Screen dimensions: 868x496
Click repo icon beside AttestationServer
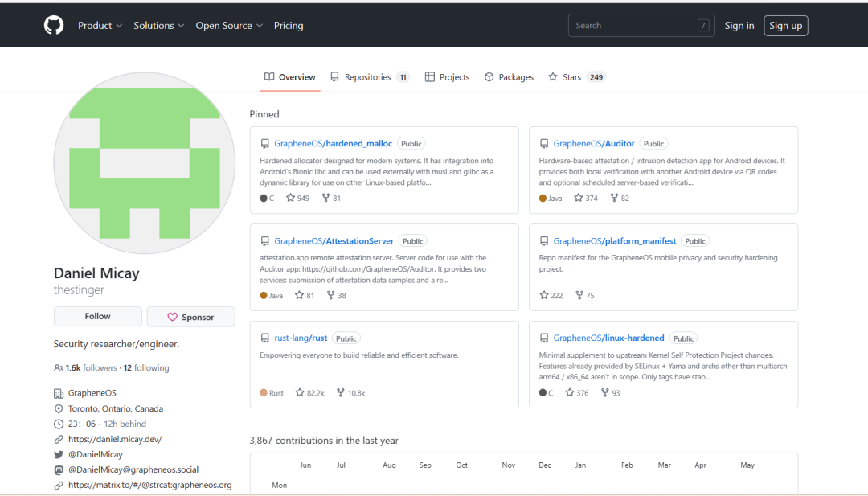[264, 241]
